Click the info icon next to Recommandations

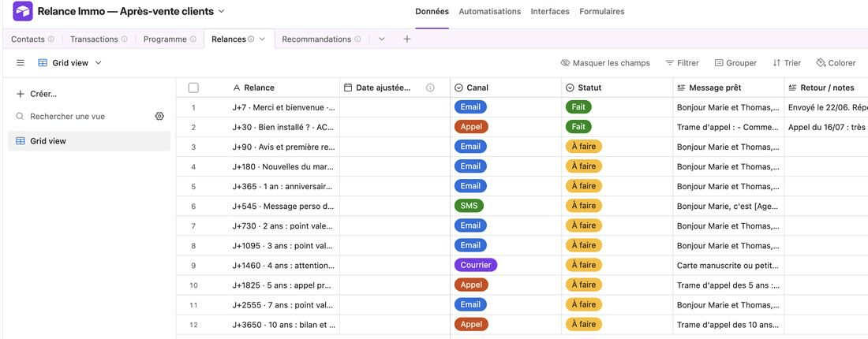point(357,39)
